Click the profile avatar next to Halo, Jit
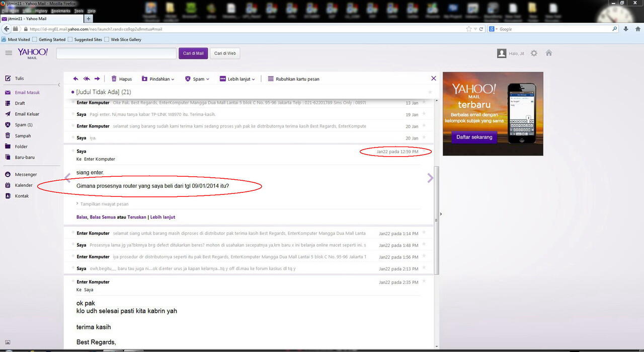Viewport: 644px width, 352px height. point(502,53)
